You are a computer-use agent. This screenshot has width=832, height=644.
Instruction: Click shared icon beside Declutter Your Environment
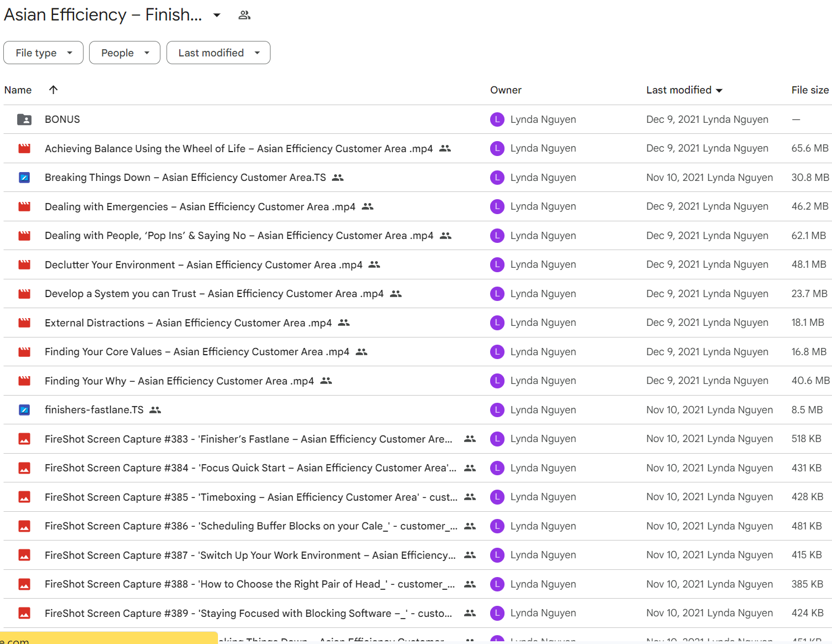coord(375,264)
